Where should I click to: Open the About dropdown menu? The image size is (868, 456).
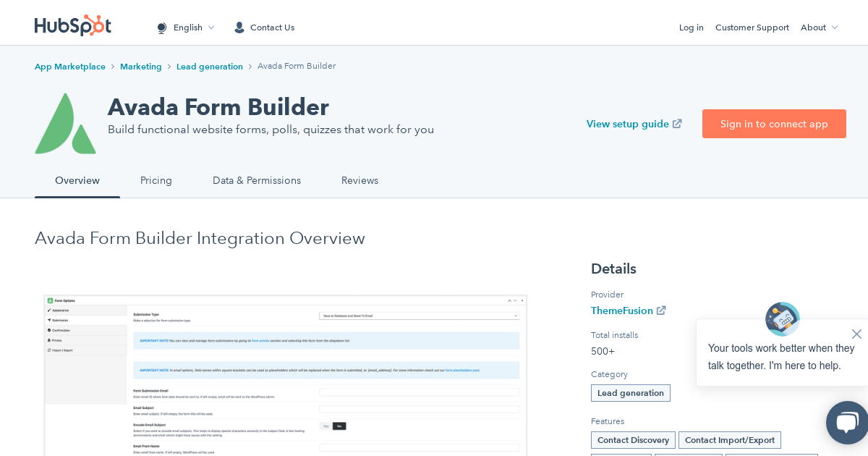[x=818, y=28]
